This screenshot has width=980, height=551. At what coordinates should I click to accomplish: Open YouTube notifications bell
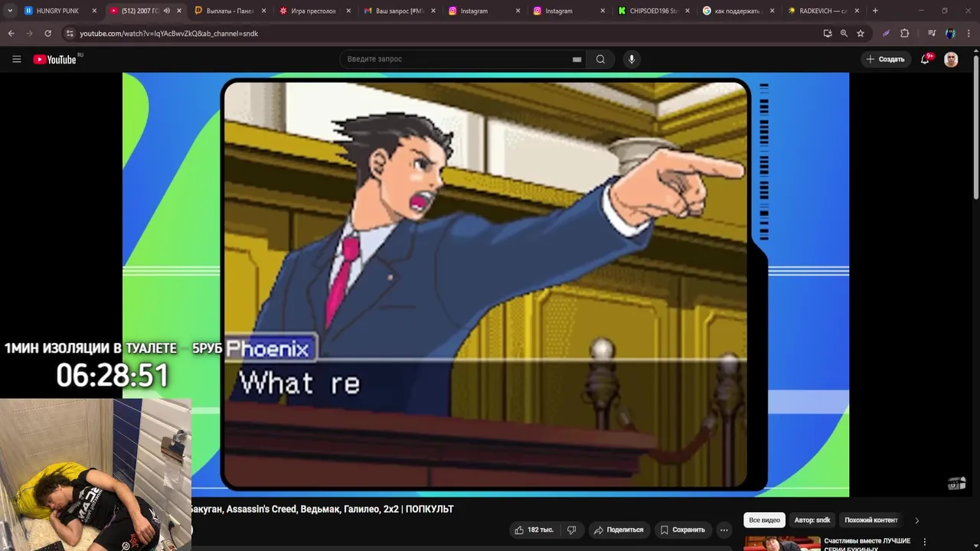pyautogui.click(x=925, y=59)
